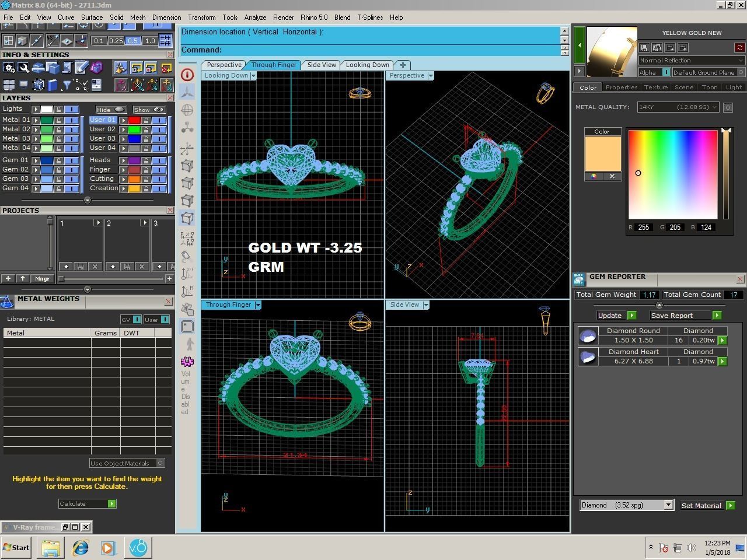747x560 pixels.
Task: Toggle the Alpha switch
Action: pos(666,72)
